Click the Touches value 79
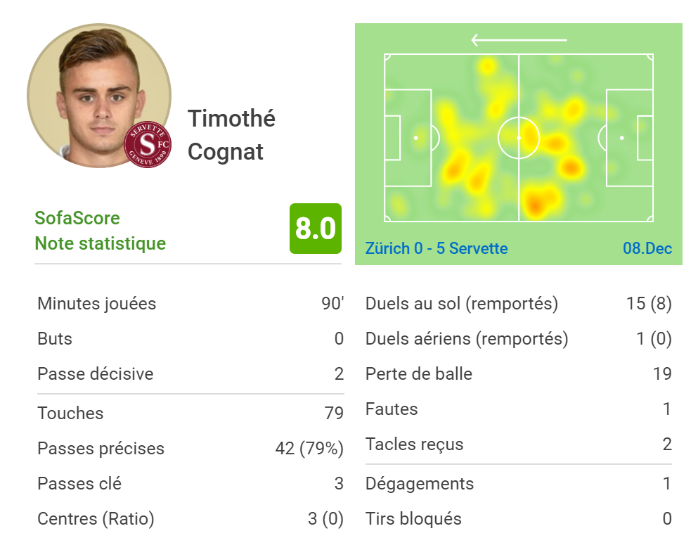698x538 pixels. pos(334,413)
